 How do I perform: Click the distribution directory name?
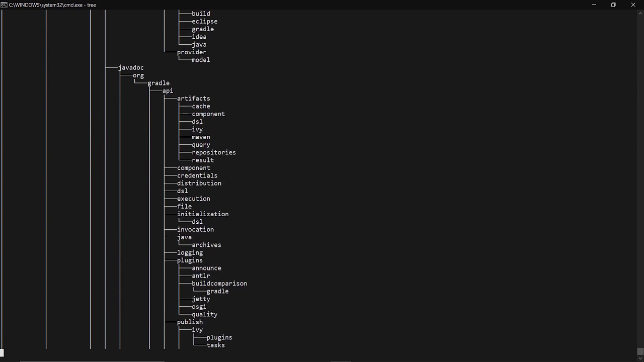coord(199,184)
